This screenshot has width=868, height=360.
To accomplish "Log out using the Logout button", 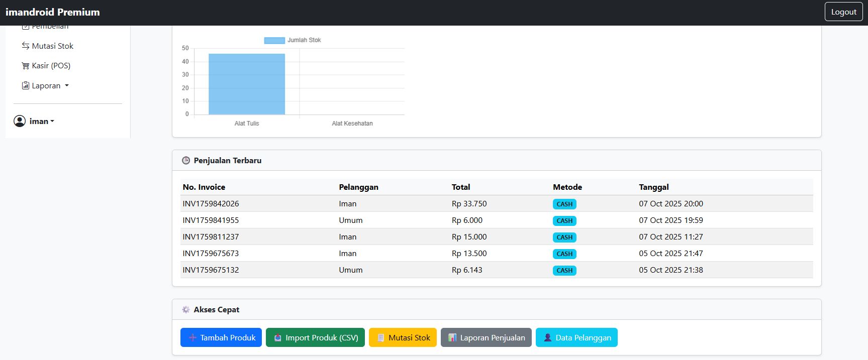I will pyautogui.click(x=843, y=12).
